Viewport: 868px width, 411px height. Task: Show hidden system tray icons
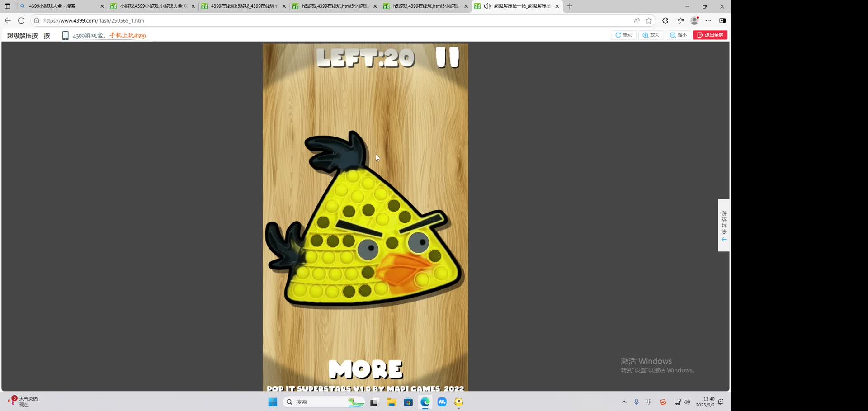[x=624, y=402]
